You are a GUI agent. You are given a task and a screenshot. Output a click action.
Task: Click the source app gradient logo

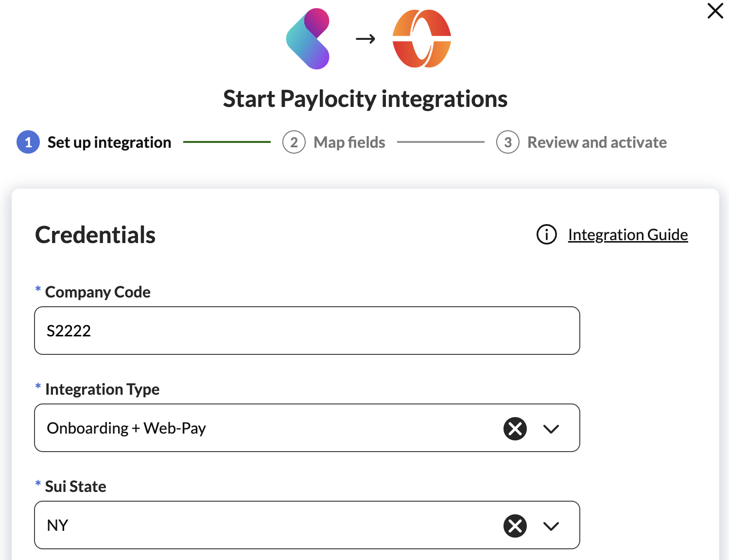click(x=308, y=39)
